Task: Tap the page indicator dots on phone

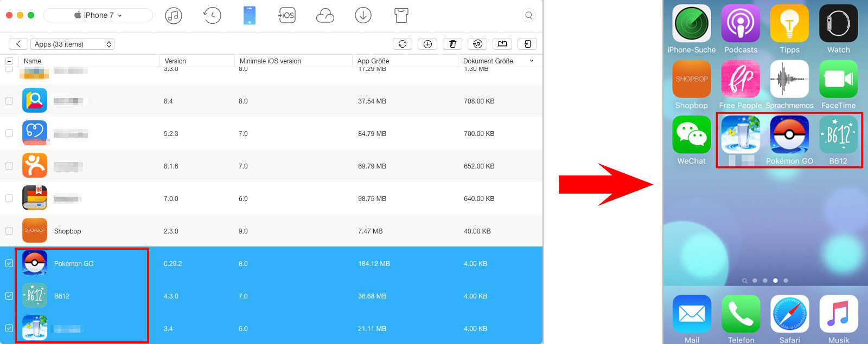Action: point(765,281)
